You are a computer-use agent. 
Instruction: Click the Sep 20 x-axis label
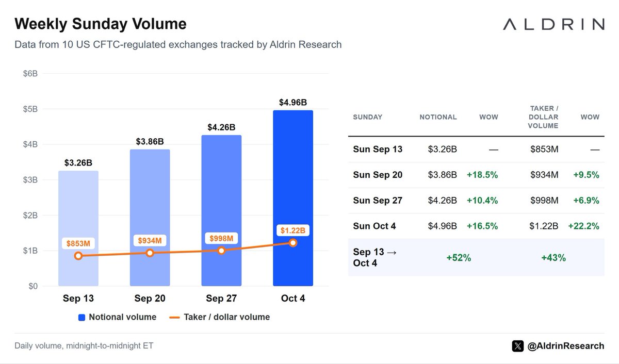click(x=150, y=299)
